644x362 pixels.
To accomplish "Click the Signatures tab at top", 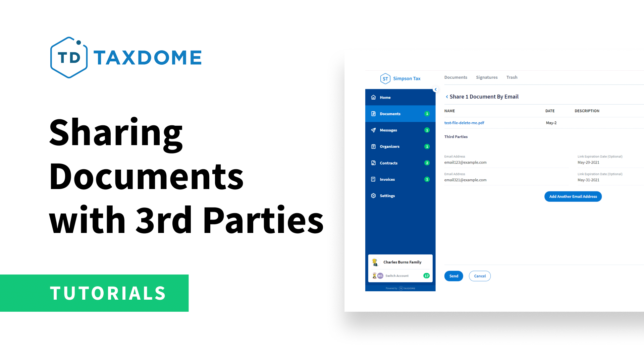I will click(x=487, y=77).
